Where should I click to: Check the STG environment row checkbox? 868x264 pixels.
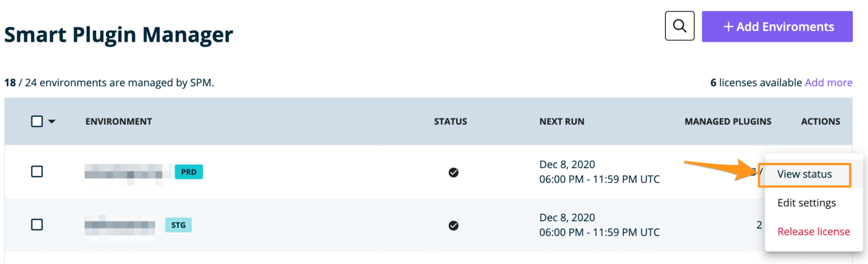37,225
